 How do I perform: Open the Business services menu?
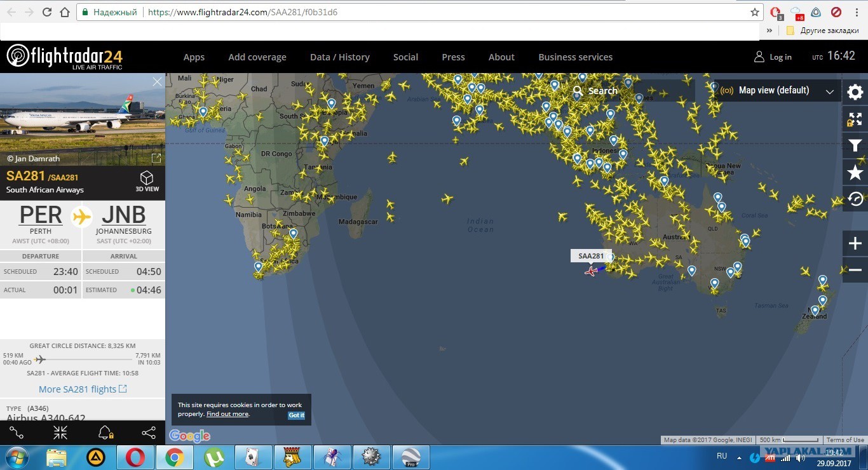[x=576, y=57]
